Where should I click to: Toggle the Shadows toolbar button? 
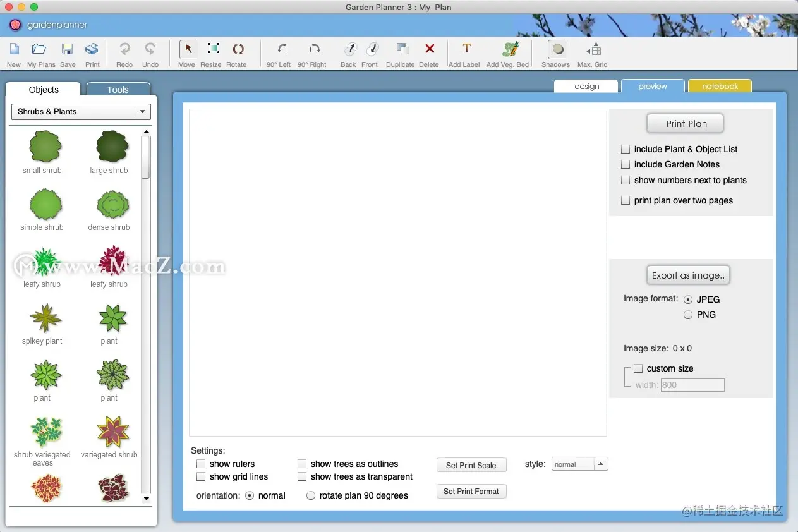557,49
